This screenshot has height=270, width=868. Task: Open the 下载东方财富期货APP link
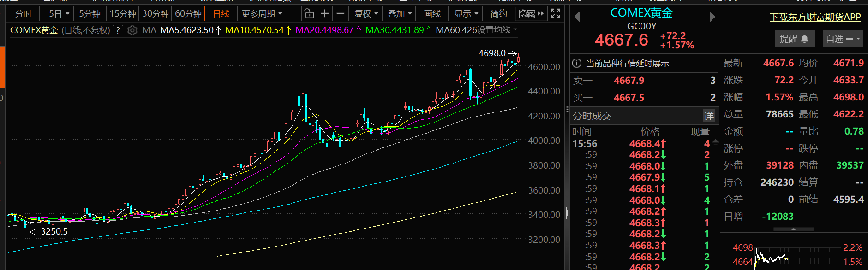tap(815, 18)
